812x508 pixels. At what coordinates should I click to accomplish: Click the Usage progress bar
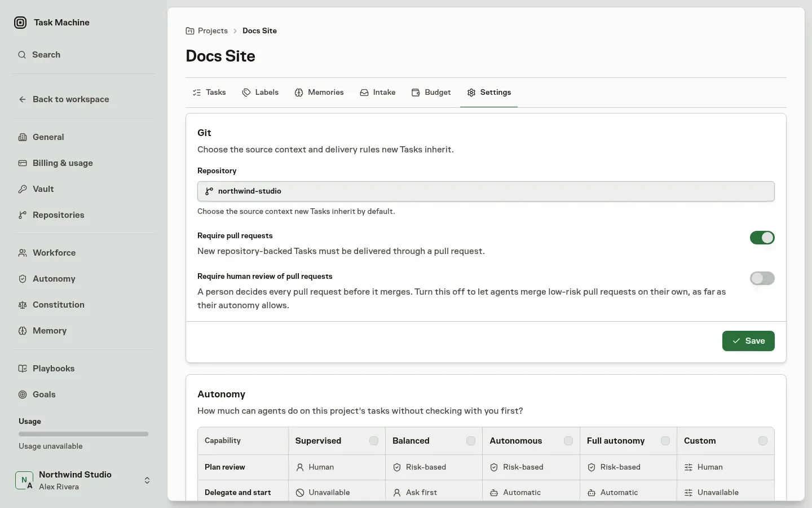pyautogui.click(x=83, y=434)
